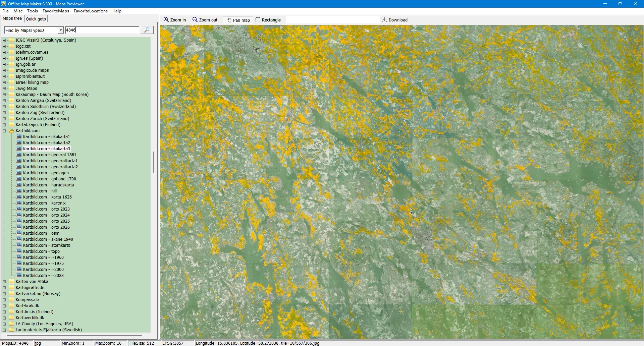Viewport: 644px width, 346px height.
Task: Select Kartbild.com - orto 2026 map
Action: click(x=46, y=227)
